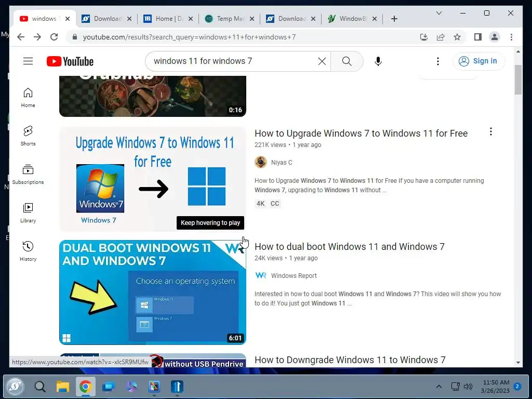The image size is (532, 399).
Task: Open Shorts in the sidebar
Action: pyautogui.click(x=28, y=136)
